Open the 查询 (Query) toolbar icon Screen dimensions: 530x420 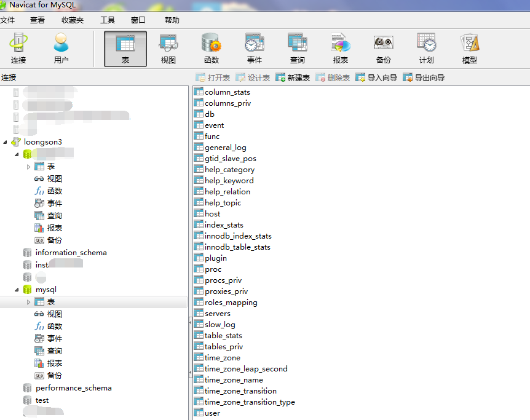[298, 49]
